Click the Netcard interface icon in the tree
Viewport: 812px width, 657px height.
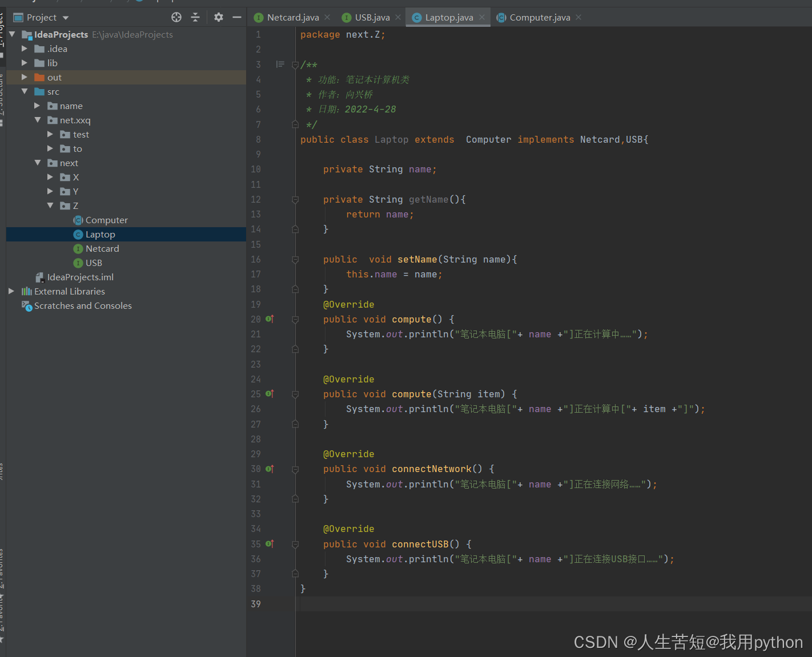(78, 249)
